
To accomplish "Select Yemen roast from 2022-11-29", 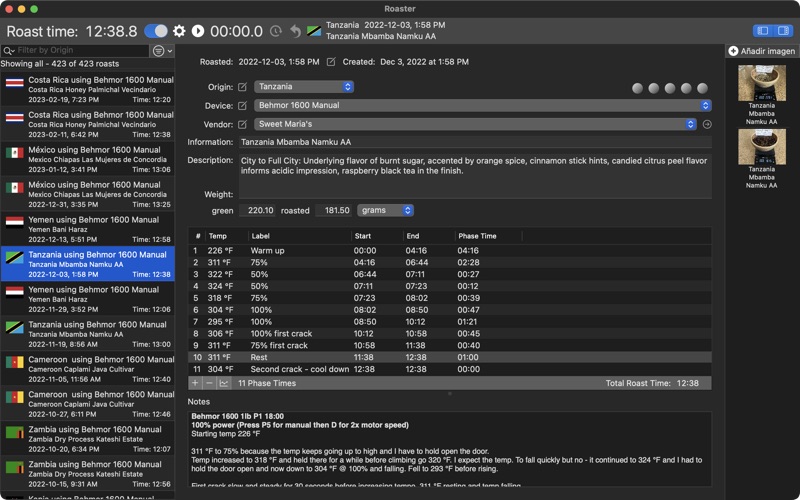I will [87, 299].
